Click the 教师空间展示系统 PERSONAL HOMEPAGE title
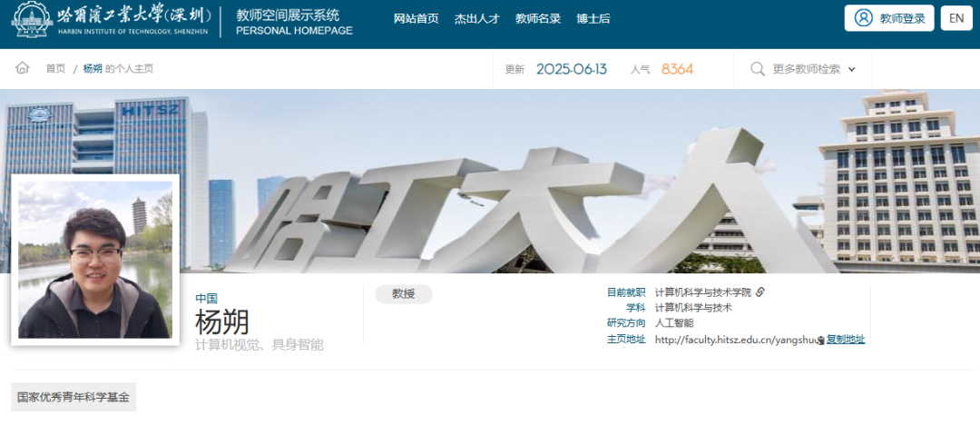The height and width of the screenshot is (425, 980). (x=294, y=22)
